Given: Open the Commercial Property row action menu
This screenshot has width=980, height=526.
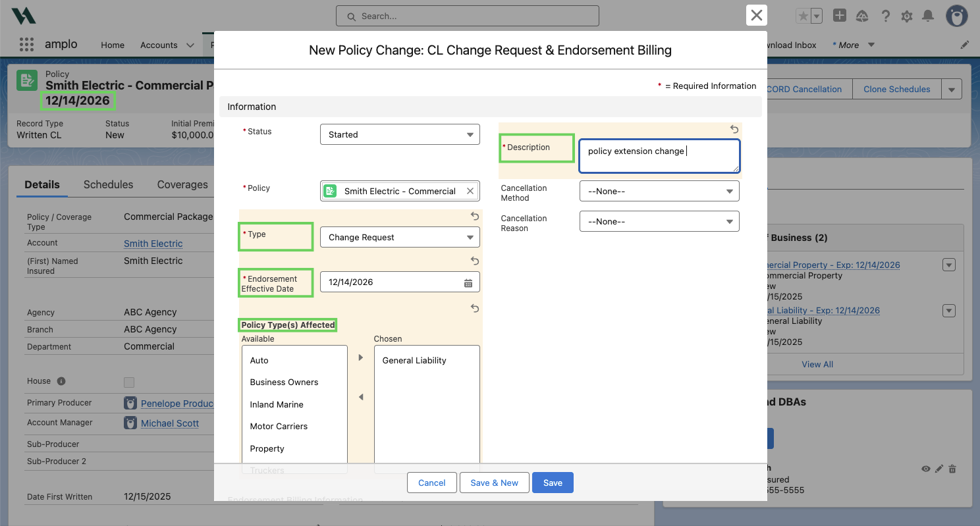Looking at the screenshot, I should pos(949,265).
